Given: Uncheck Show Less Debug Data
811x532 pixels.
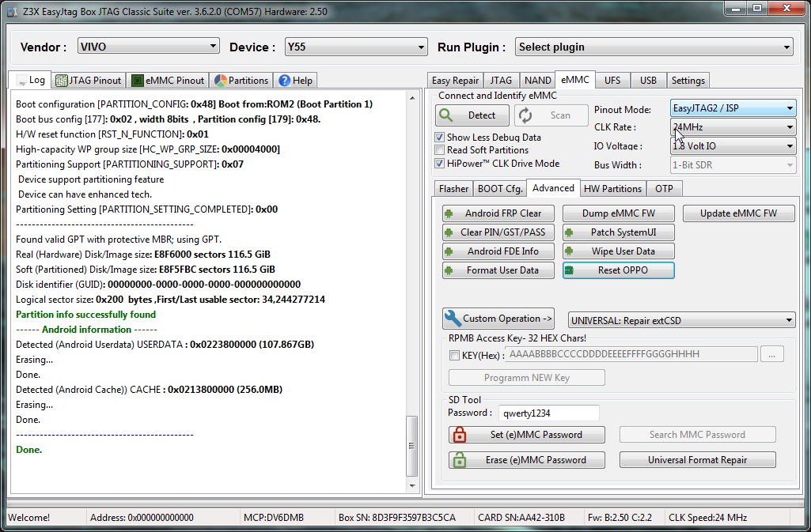Looking at the screenshot, I should click(440, 137).
